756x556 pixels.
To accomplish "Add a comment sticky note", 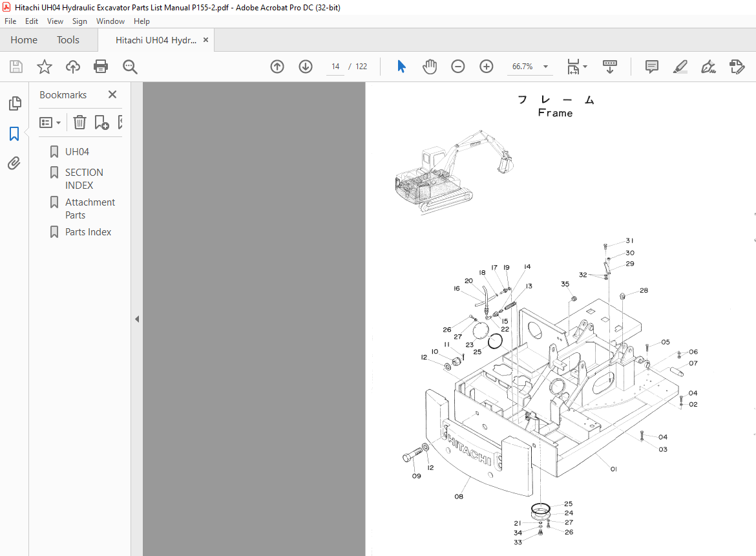I will 652,67.
